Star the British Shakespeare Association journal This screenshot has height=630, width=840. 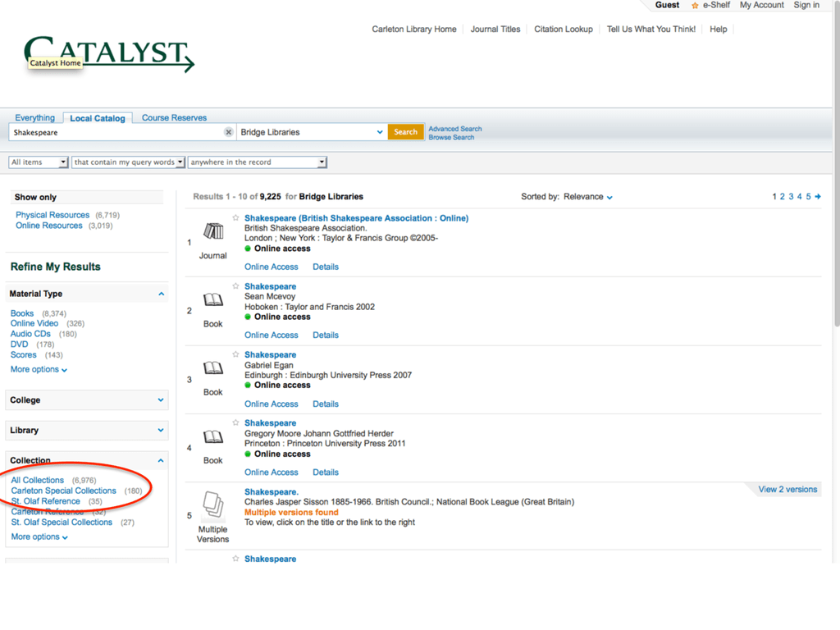[x=235, y=217]
